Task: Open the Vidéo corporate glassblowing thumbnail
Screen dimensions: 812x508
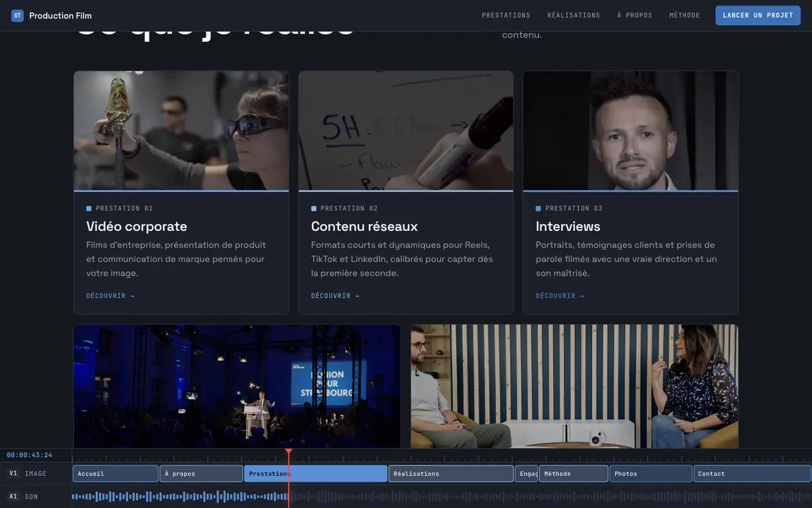Action: point(181,131)
